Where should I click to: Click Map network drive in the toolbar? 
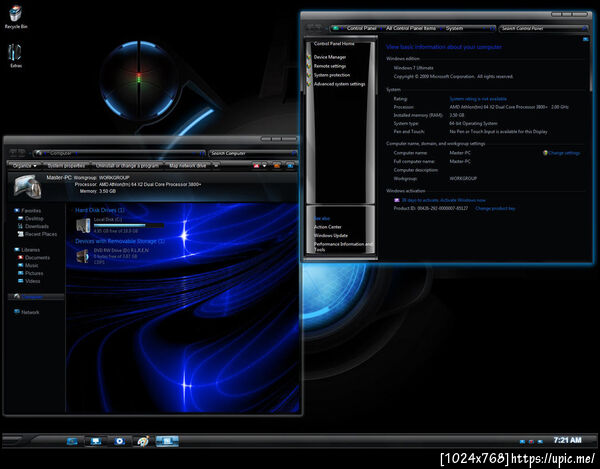coord(188,166)
